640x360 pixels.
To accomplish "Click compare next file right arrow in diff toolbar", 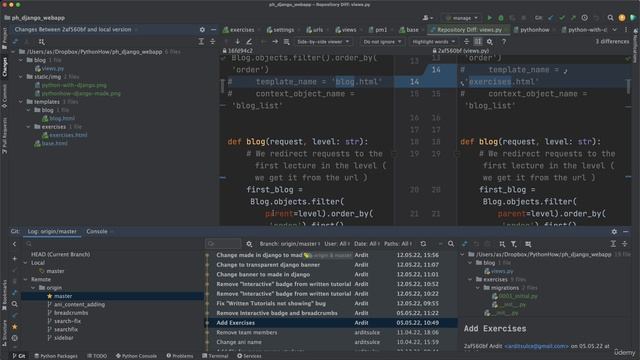I will pos(275,42).
